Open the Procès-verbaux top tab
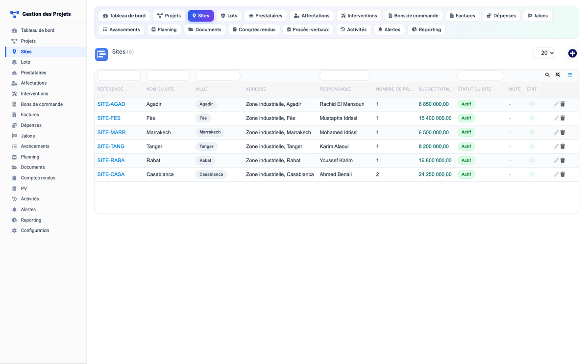The height and width of the screenshot is (364, 588). pyautogui.click(x=308, y=29)
